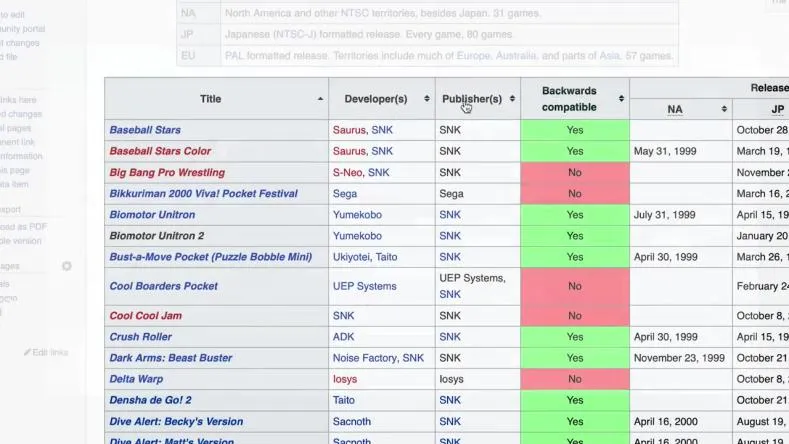Sort table by Title column arrow
This screenshot has width=789, height=444.
[x=320, y=99]
